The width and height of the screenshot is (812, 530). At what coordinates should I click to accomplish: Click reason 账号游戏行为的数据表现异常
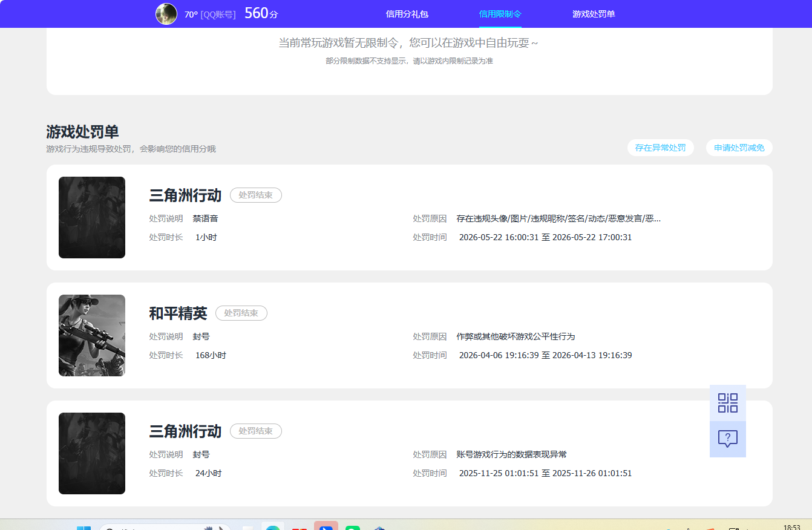[511, 454]
